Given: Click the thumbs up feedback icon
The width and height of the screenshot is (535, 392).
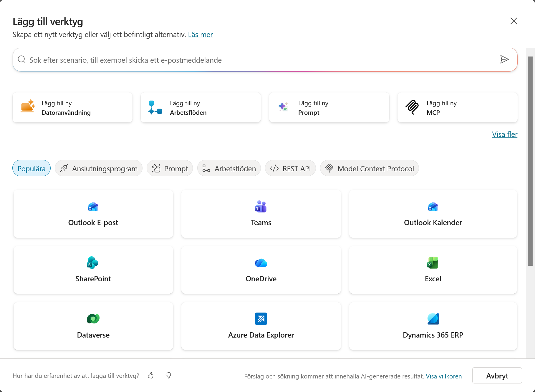Looking at the screenshot, I should [151, 375].
